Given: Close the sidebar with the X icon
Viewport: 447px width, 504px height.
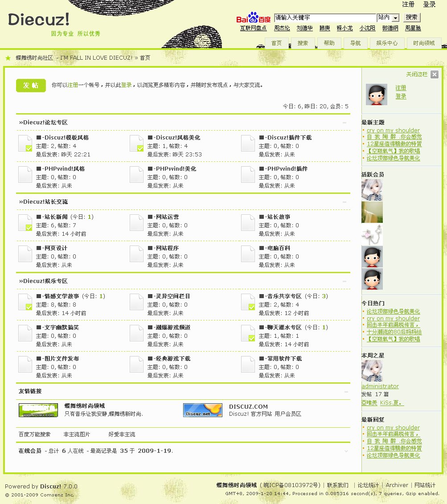Looking at the screenshot, I should [x=435, y=74].
